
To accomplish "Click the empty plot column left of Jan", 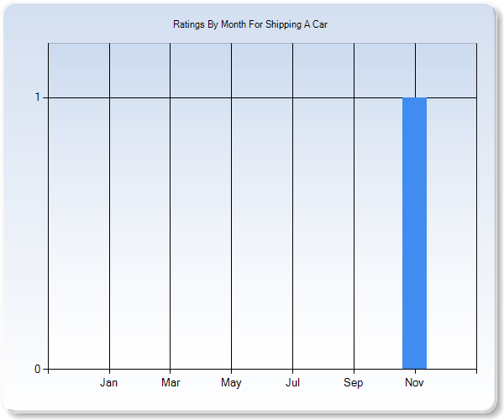I will tap(78, 235).
